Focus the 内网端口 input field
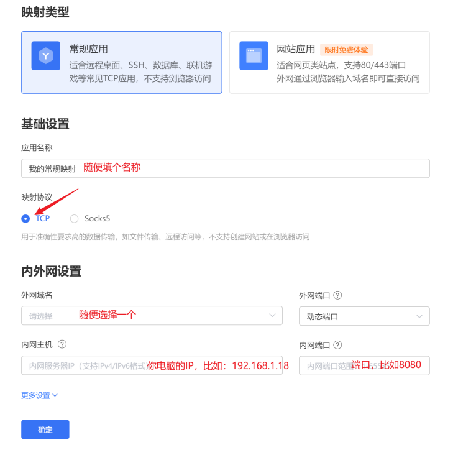The width and height of the screenshot is (476, 455). pyautogui.click(x=364, y=365)
